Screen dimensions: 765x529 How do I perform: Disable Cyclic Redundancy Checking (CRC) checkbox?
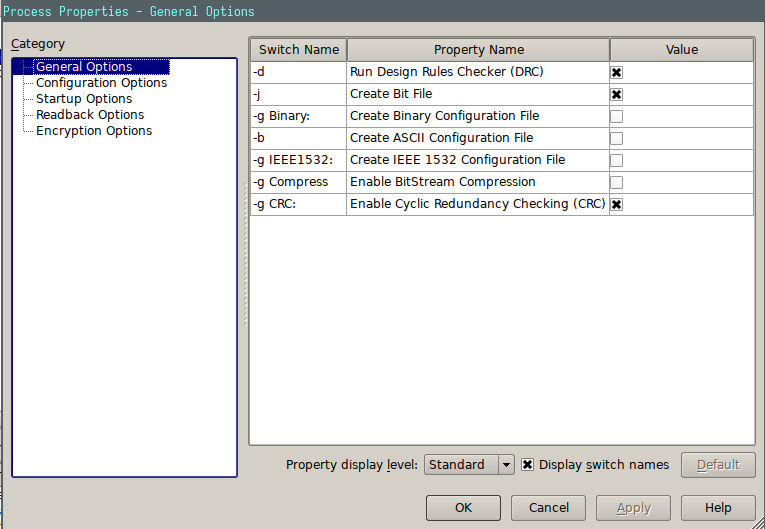click(617, 205)
